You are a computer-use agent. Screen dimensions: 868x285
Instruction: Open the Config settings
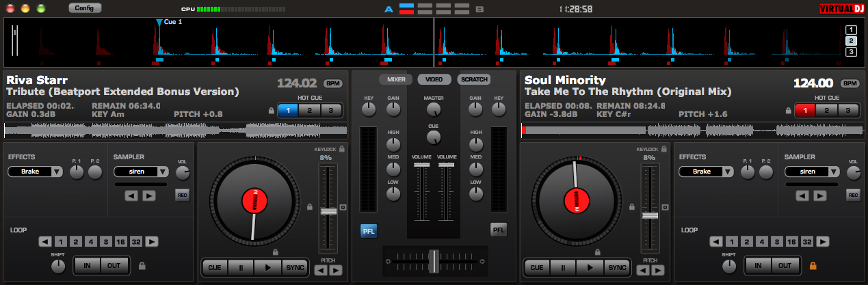(85, 8)
